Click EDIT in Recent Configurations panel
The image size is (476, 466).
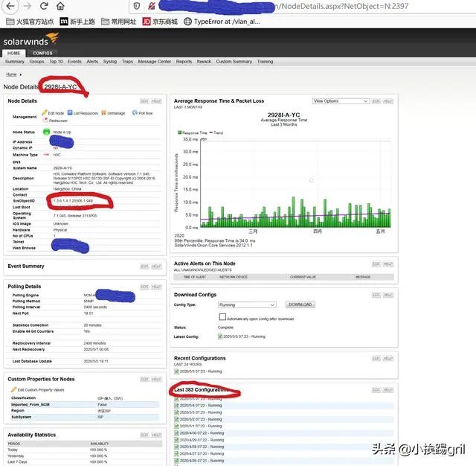point(376,359)
